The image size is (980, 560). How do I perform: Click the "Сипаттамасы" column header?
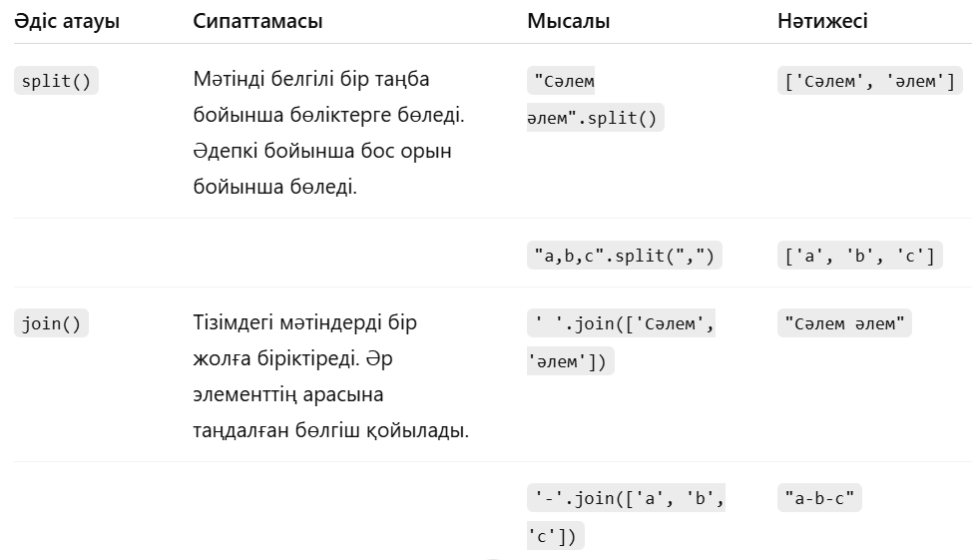click(x=257, y=21)
